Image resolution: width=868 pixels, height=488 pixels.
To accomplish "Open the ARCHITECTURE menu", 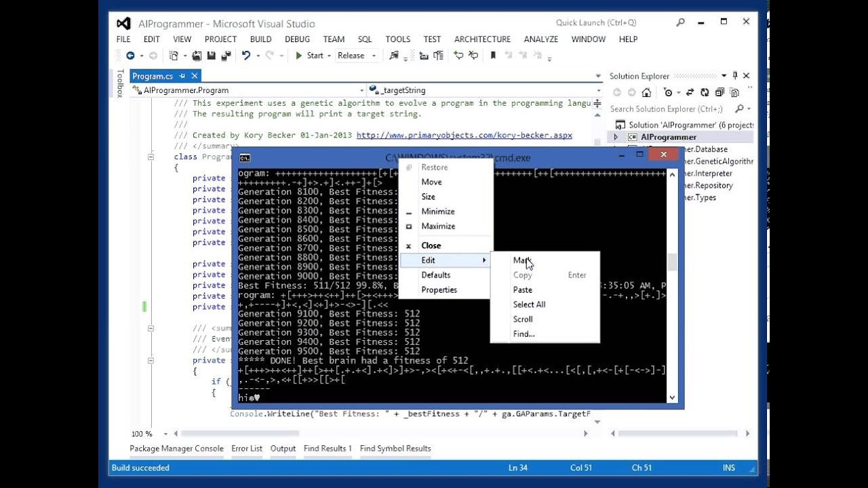I will point(482,39).
